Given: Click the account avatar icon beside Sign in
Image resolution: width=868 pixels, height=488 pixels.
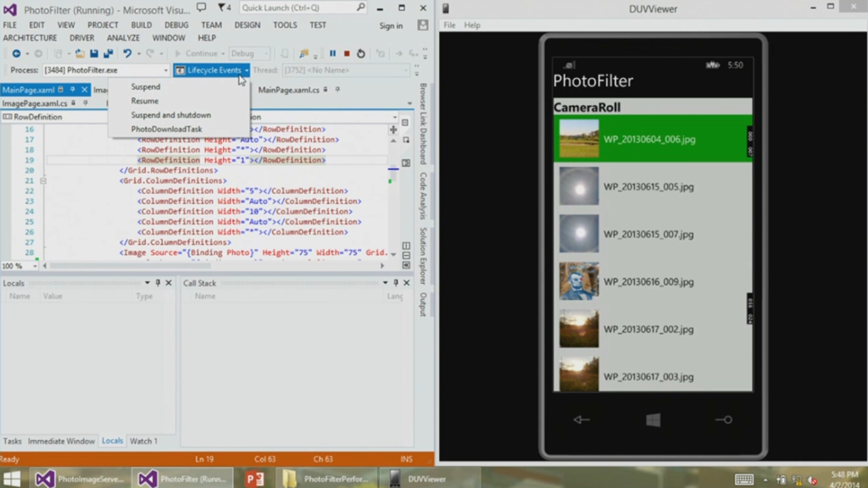Looking at the screenshot, I should click(x=423, y=25).
